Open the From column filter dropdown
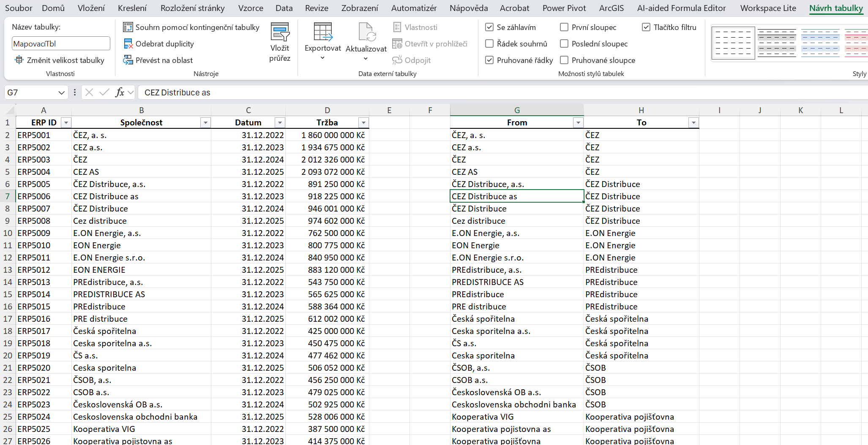The width and height of the screenshot is (868, 445). click(578, 123)
